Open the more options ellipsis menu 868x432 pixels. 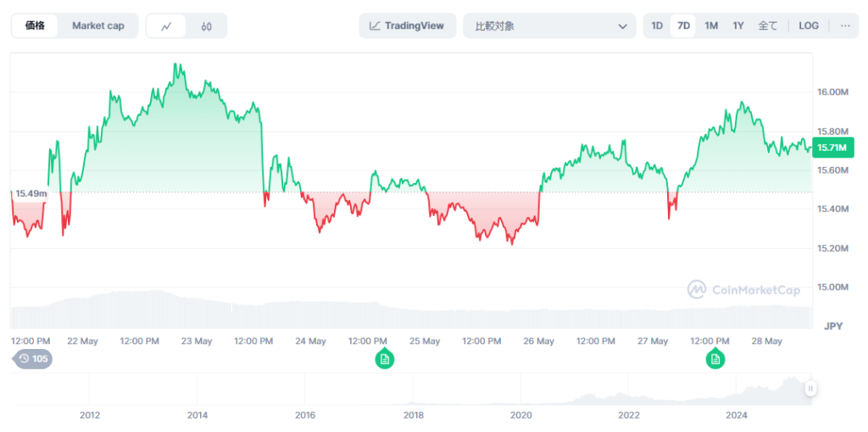tap(844, 25)
